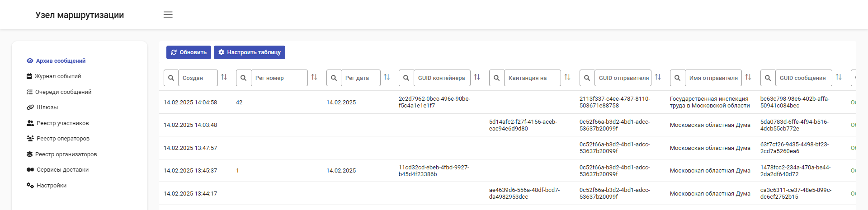This screenshot has width=868, height=210.
Task: Click message GUID 1478fcc2-234a-470a-be44 cell
Action: (x=796, y=171)
